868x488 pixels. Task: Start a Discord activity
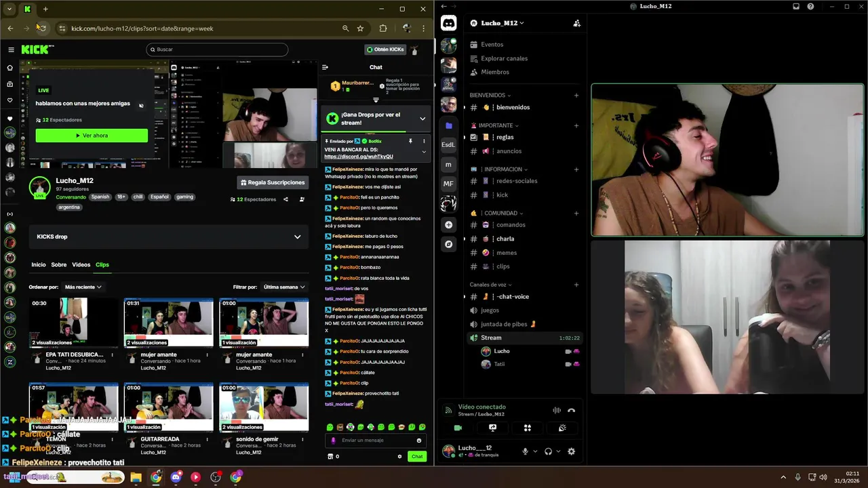pos(527,428)
